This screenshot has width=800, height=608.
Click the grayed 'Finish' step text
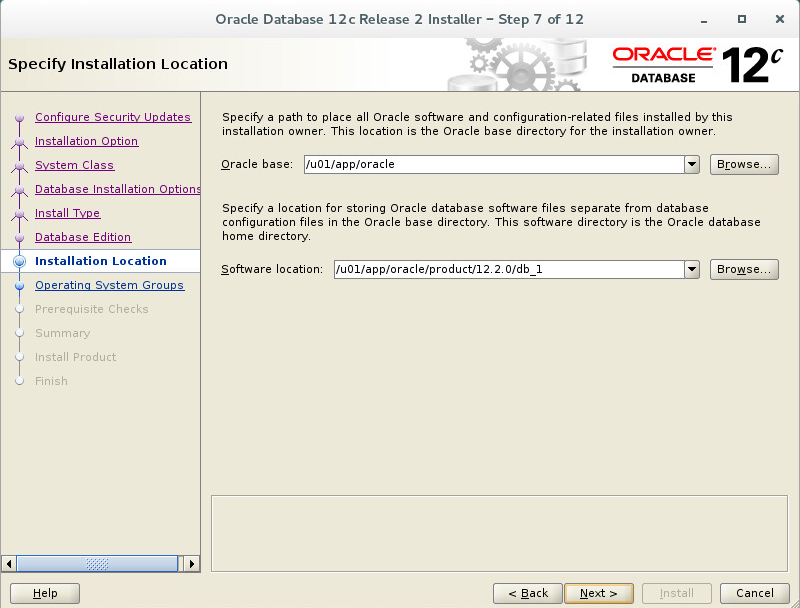click(51, 381)
